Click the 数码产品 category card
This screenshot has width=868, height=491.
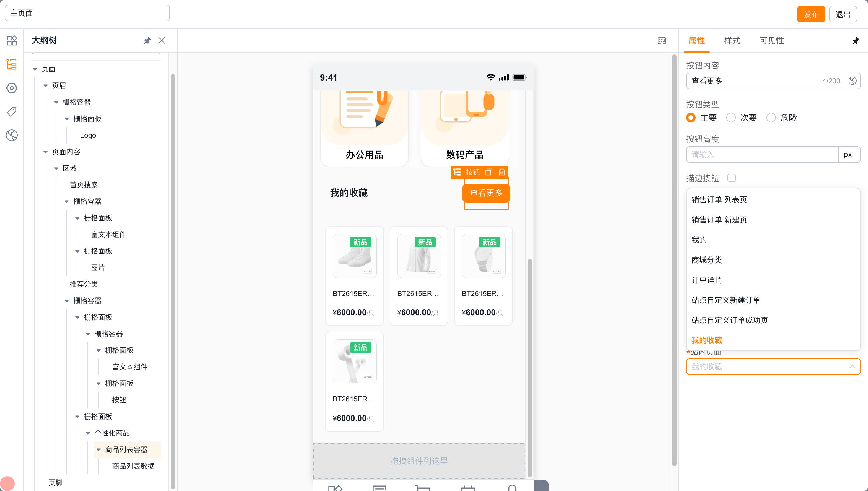(x=465, y=128)
